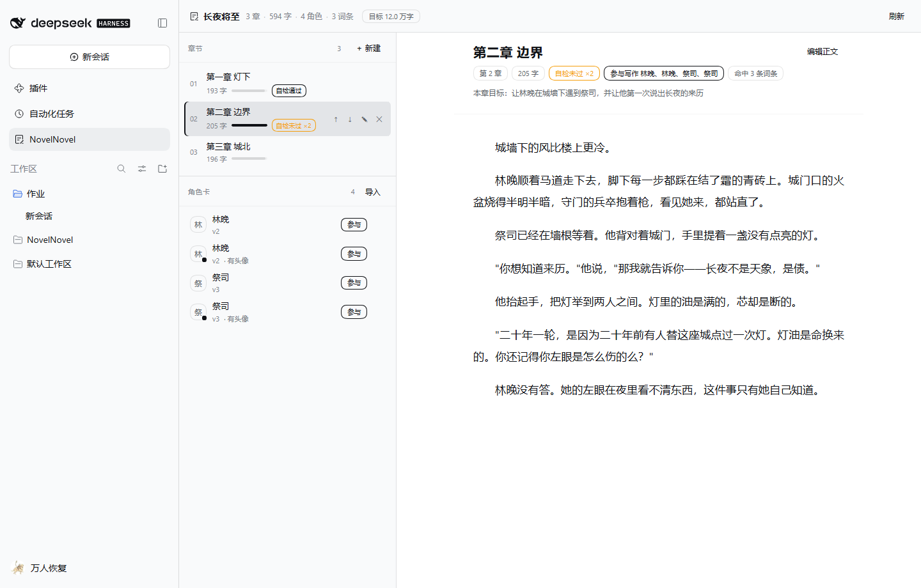
Task: Toggle 参与 for 祭司 without avatar
Action: [354, 283]
